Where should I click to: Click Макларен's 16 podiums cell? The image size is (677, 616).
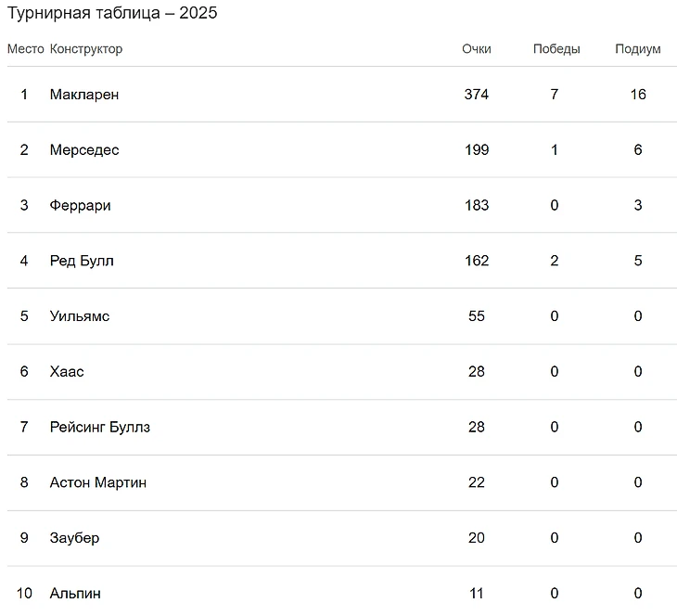point(637,94)
